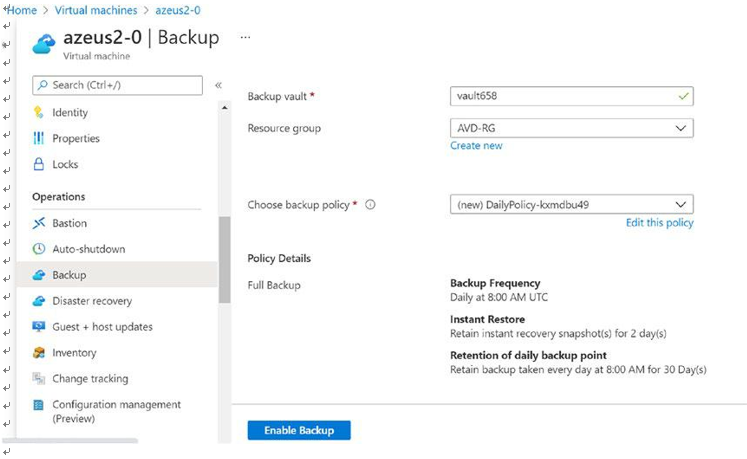Click the 'Operations' section heading
The image size is (747, 459).
59,196
